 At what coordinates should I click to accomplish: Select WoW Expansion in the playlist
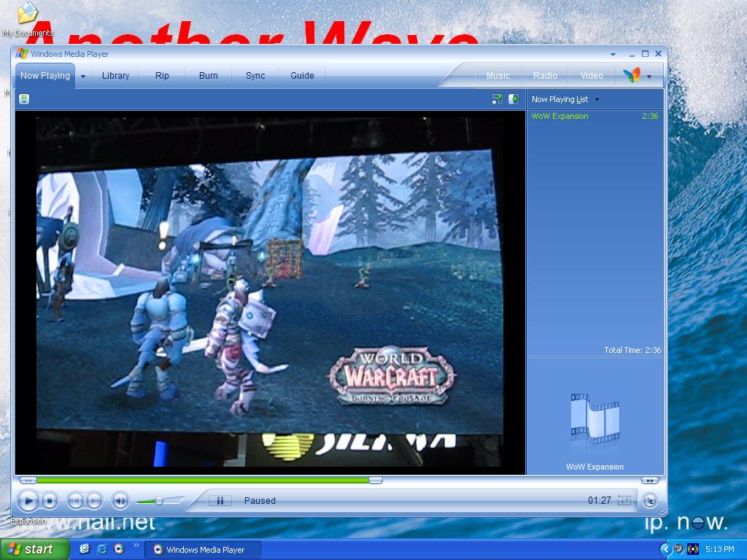pos(560,117)
